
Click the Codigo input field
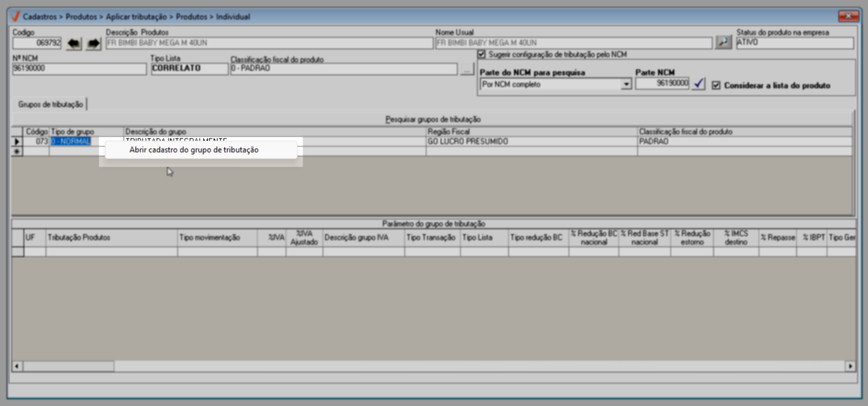(37, 43)
